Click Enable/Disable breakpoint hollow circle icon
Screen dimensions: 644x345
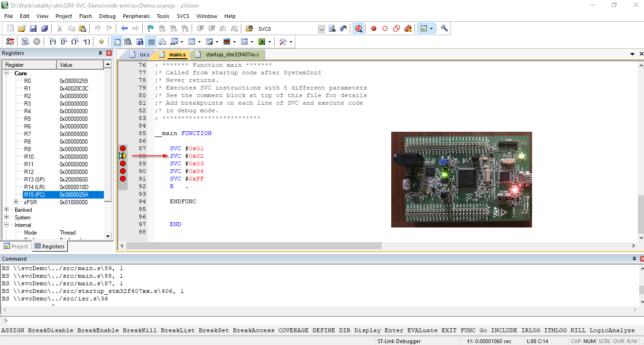(x=385, y=28)
